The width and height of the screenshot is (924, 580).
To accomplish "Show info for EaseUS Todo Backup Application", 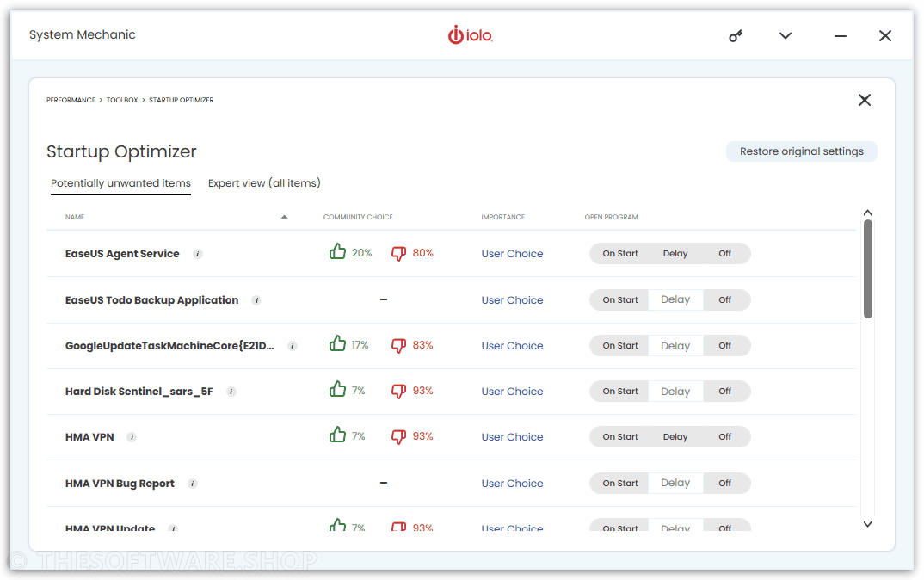I will (x=256, y=300).
